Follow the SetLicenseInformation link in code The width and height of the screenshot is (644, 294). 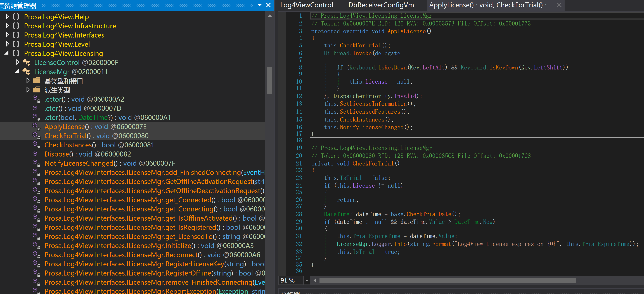pyautogui.click(x=373, y=104)
